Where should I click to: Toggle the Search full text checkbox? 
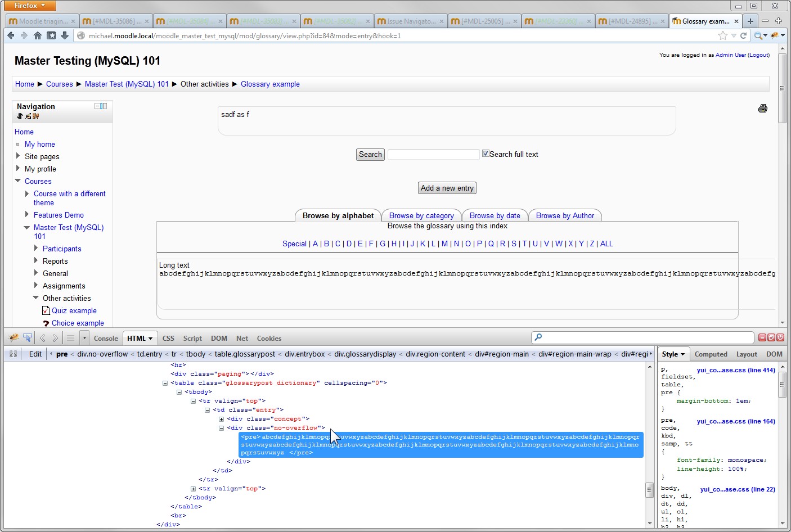click(486, 154)
